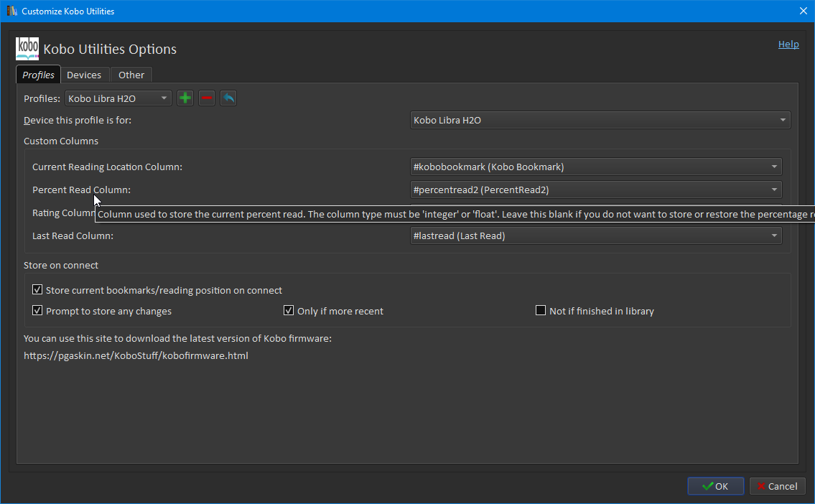Screen dimensions: 815x504
Task: Click the Kobo logo icon
Action: (27, 49)
